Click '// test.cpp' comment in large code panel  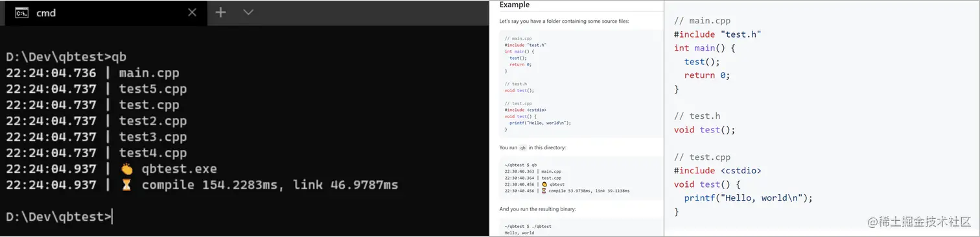click(702, 157)
